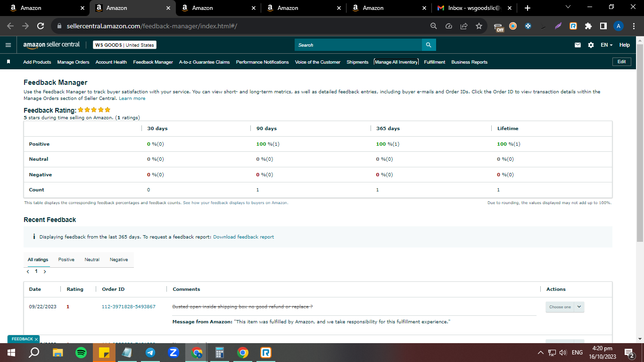Viewport: 644px width, 362px height.
Task: Click the volume speaker tray icon
Action: pos(563,353)
